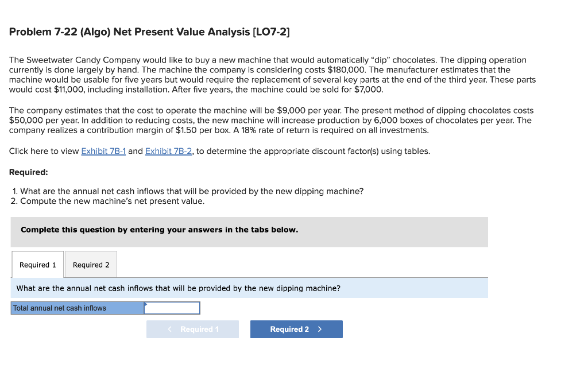Switch to the Required 2 tab
The image size is (588, 368).
[90, 265]
